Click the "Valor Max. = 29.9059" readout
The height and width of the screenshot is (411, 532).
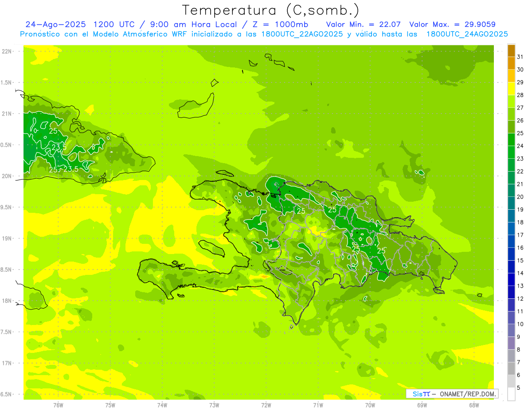pyautogui.click(x=453, y=24)
